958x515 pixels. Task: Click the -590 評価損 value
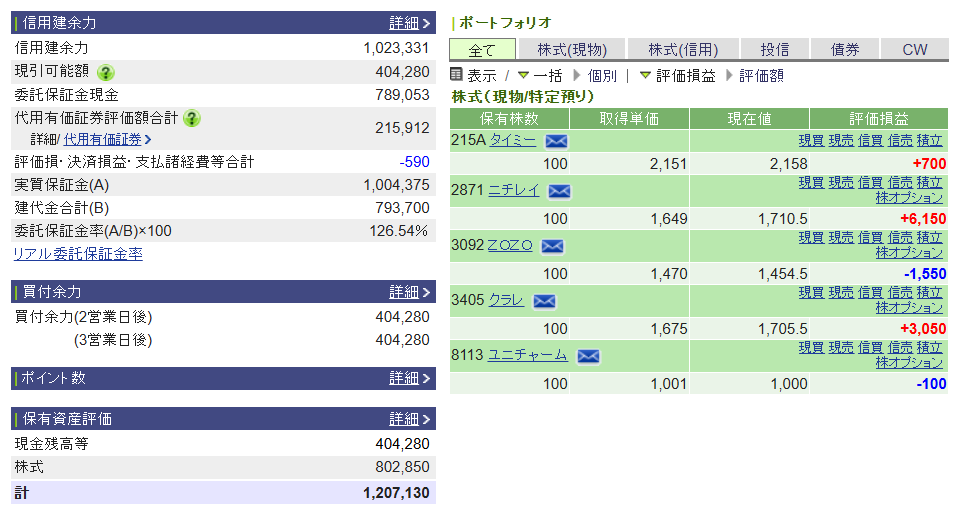[414, 162]
